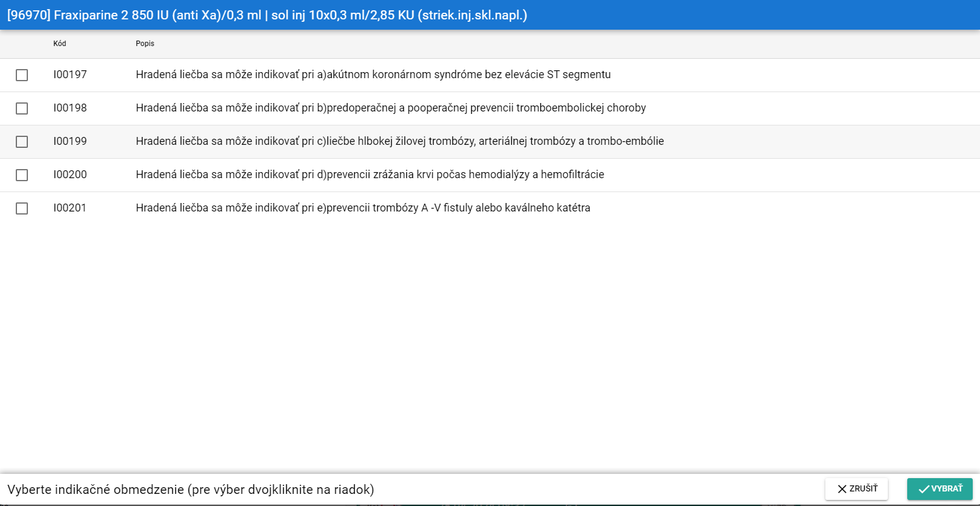Image resolution: width=980 pixels, height=506 pixels.
Task: Select description about akútnom koronárnom syndróme
Action: click(373, 75)
